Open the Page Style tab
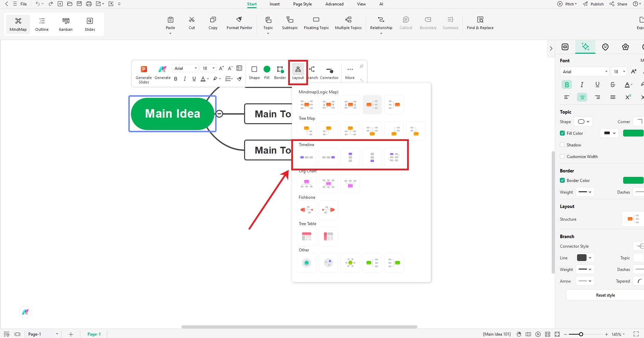Viewport: 644px width, 338px height. pos(303,4)
